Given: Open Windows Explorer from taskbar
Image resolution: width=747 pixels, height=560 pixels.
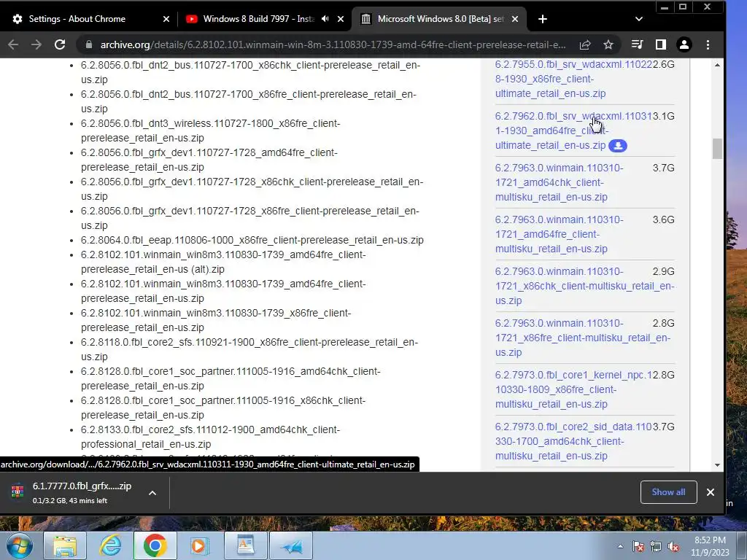Looking at the screenshot, I should [65, 545].
